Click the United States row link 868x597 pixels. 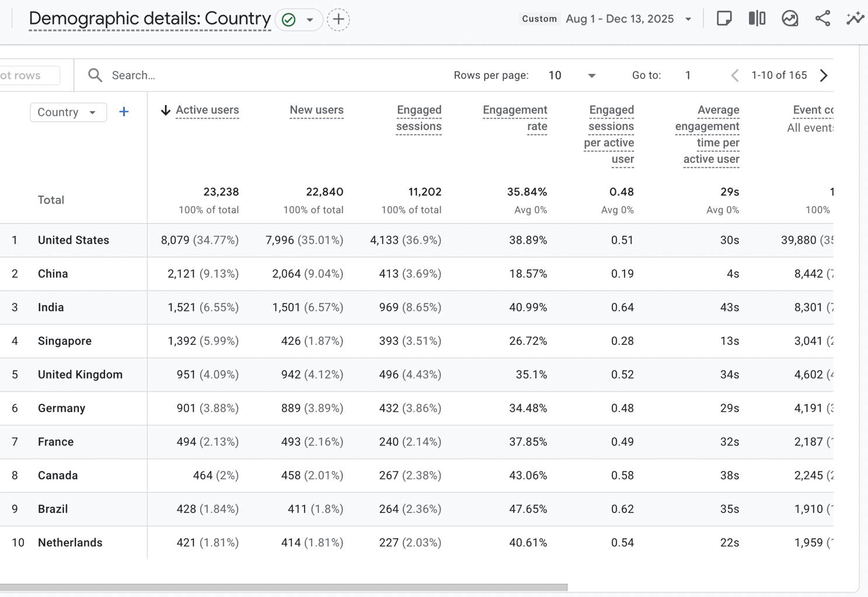[x=73, y=240]
